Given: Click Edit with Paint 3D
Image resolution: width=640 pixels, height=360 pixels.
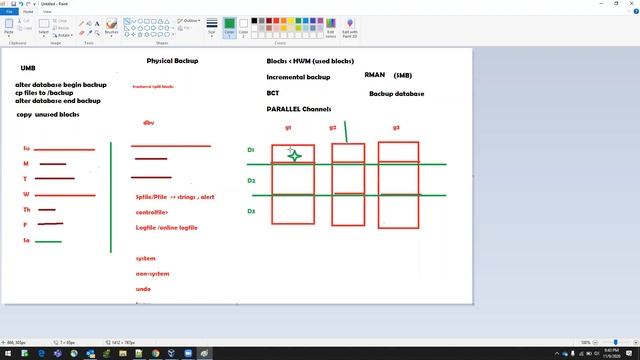Looking at the screenshot, I should (350, 28).
